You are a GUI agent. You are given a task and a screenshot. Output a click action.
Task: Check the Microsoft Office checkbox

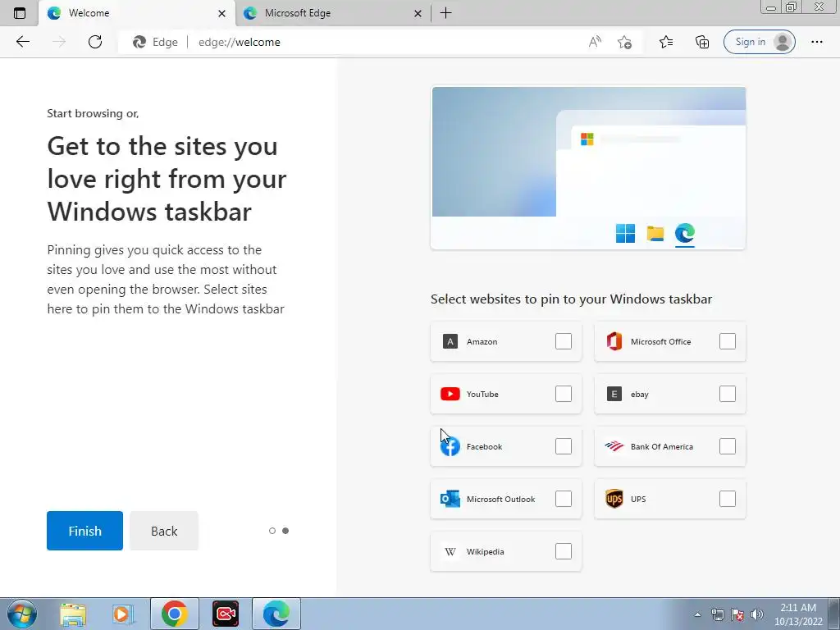click(x=728, y=341)
